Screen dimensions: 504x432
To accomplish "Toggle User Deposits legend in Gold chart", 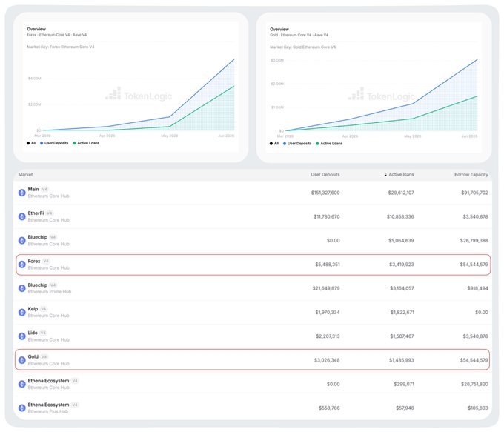I will (297, 144).
